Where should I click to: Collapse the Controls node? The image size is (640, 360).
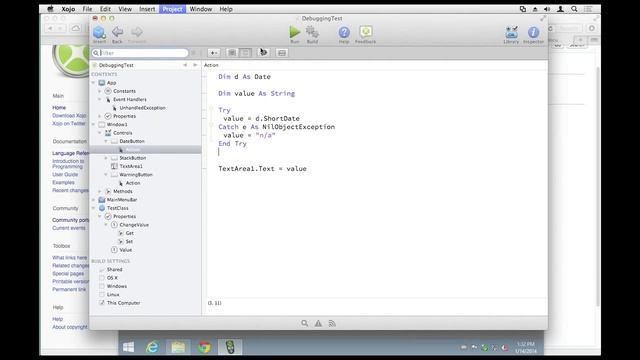click(100, 133)
